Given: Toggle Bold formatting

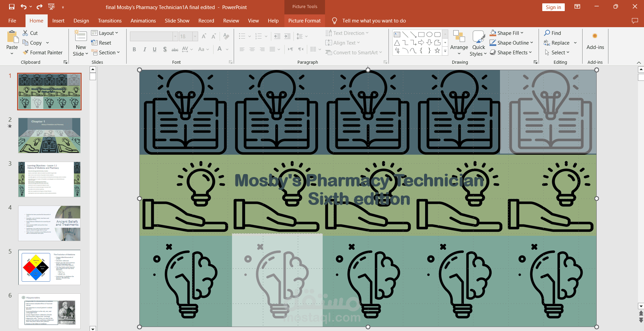Looking at the screenshot, I should [134, 49].
